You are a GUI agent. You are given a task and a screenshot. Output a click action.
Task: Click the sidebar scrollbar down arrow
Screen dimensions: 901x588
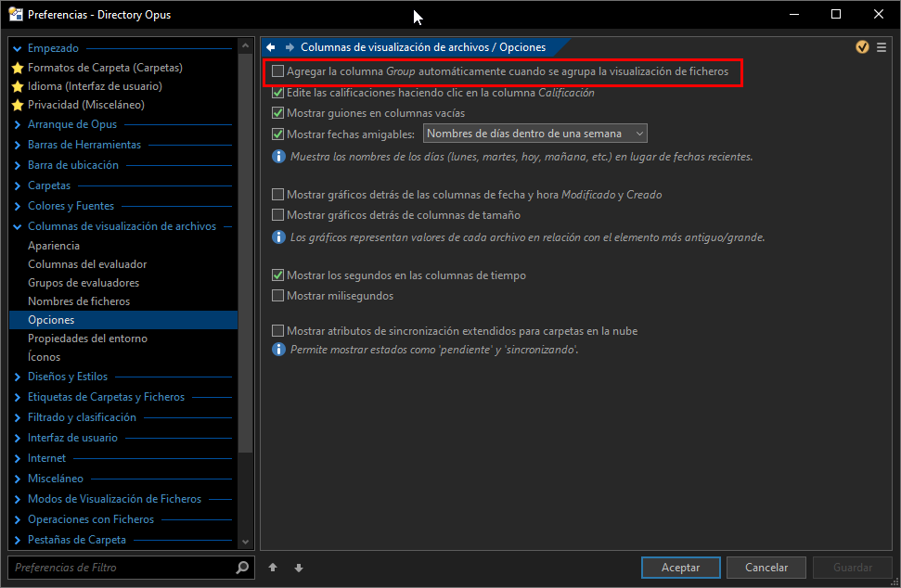pos(245,542)
